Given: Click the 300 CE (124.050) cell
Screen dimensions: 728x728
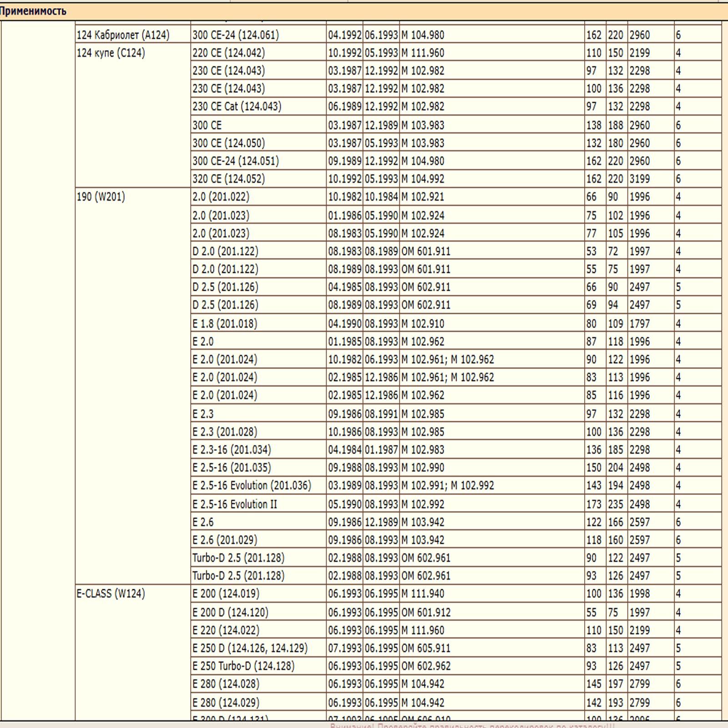Looking at the screenshot, I should coord(258,143).
